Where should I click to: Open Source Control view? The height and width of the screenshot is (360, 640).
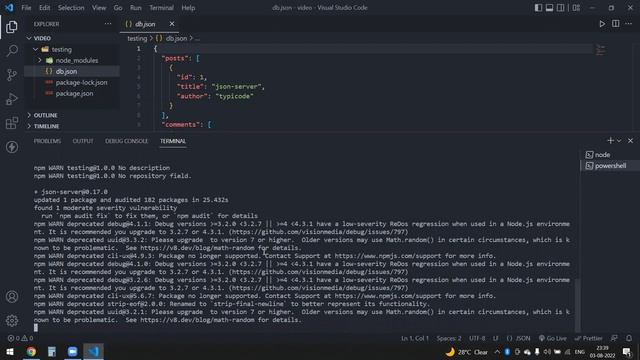coord(12,75)
